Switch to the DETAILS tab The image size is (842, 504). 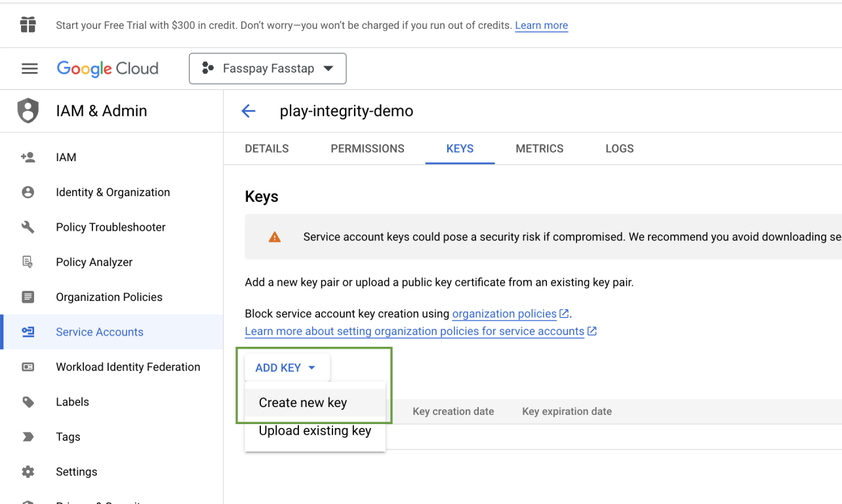267,149
